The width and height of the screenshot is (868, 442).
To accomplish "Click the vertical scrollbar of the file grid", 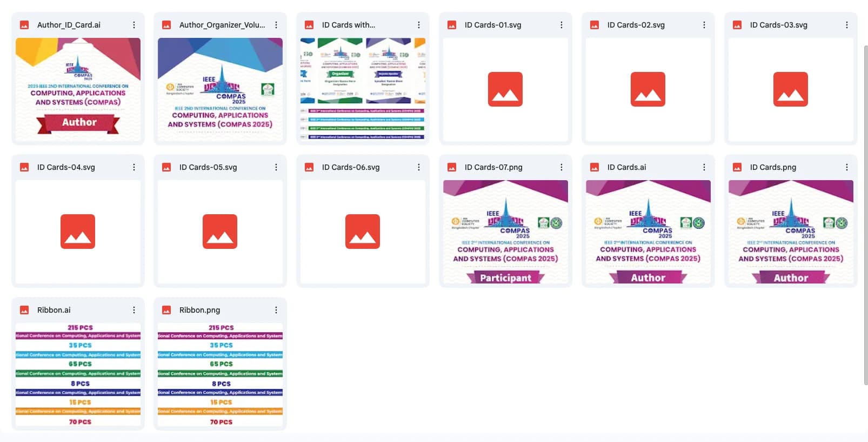I will pyautogui.click(x=865, y=215).
